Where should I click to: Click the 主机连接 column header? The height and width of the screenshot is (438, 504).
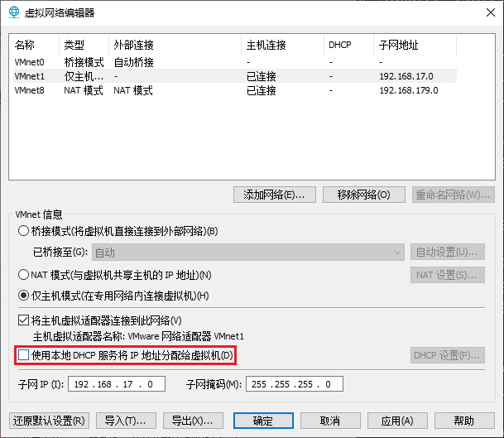[x=282, y=45]
